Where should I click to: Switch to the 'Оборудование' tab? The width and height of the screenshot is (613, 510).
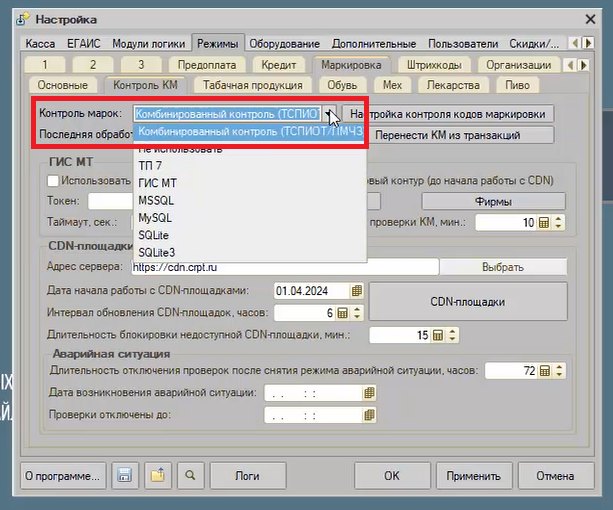pyautogui.click(x=285, y=43)
